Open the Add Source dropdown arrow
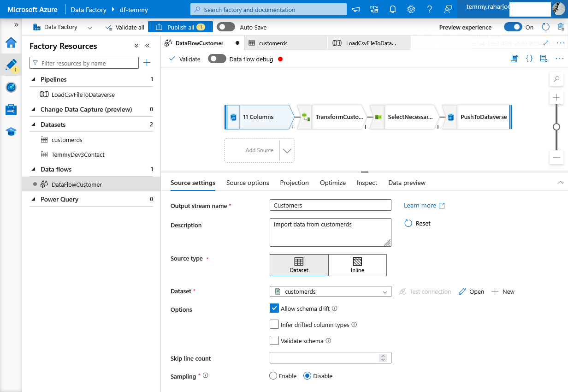Viewport: 568px width, 392px height. coord(287,150)
